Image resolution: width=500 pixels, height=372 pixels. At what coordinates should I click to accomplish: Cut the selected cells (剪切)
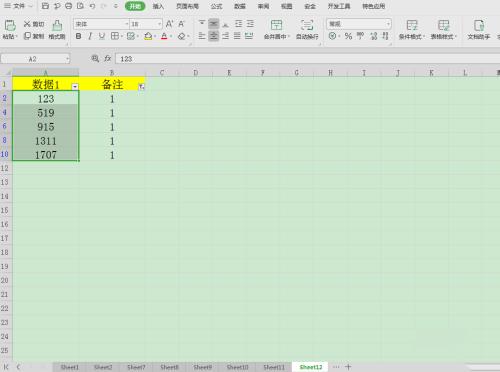click(x=34, y=24)
